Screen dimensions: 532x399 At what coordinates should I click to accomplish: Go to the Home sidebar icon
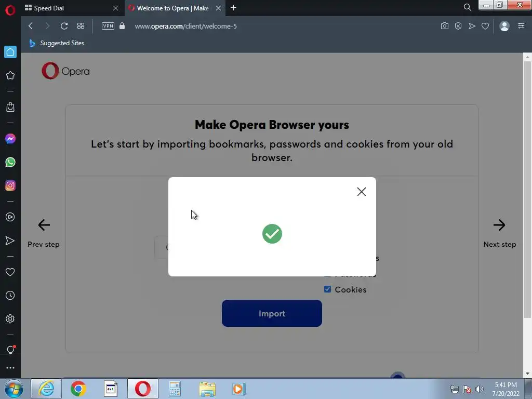point(10,52)
